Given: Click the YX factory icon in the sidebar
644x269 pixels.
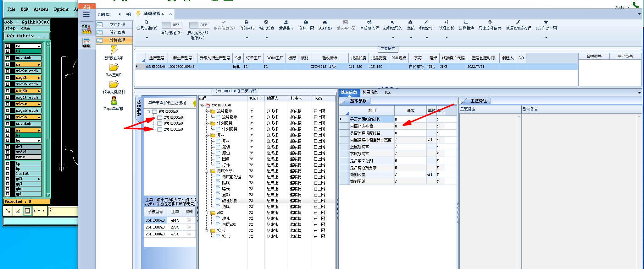Looking at the screenshot, I should point(86,29).
